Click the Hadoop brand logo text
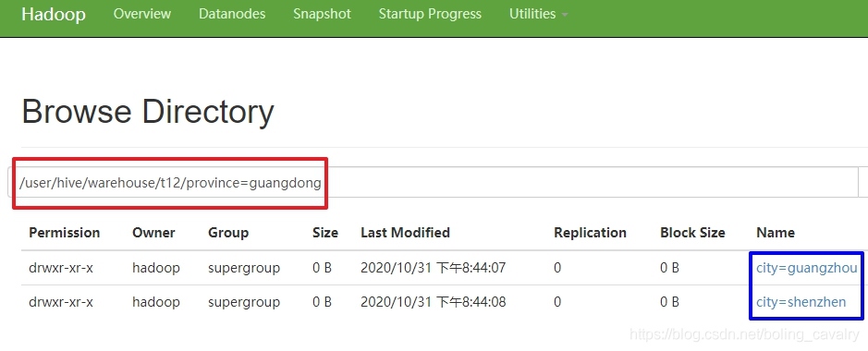 click(54, 14)
